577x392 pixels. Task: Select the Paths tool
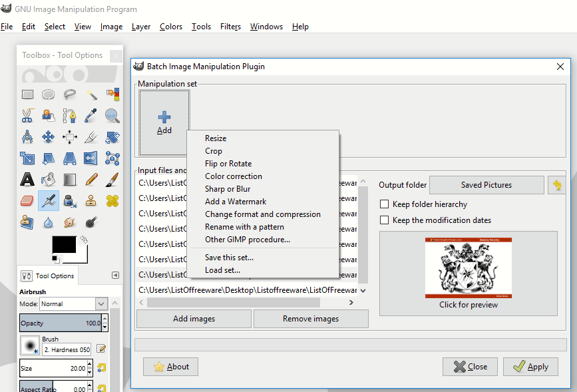tap(70, 116)
